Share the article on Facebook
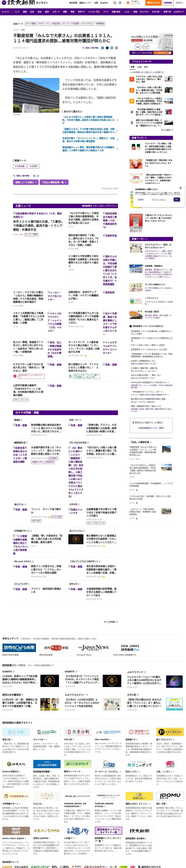This screenshot has height=868, width=186. click(103, 48)
